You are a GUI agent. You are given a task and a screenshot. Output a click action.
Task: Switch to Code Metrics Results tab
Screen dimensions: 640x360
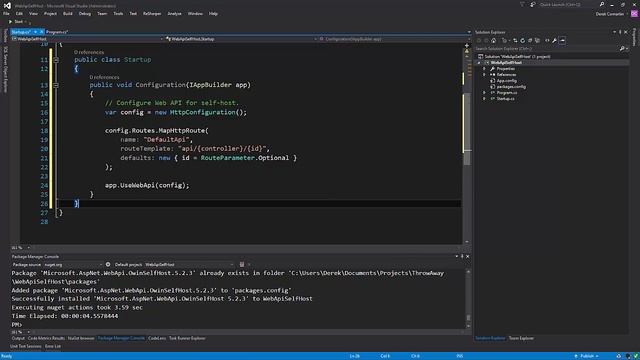(46, 338)
